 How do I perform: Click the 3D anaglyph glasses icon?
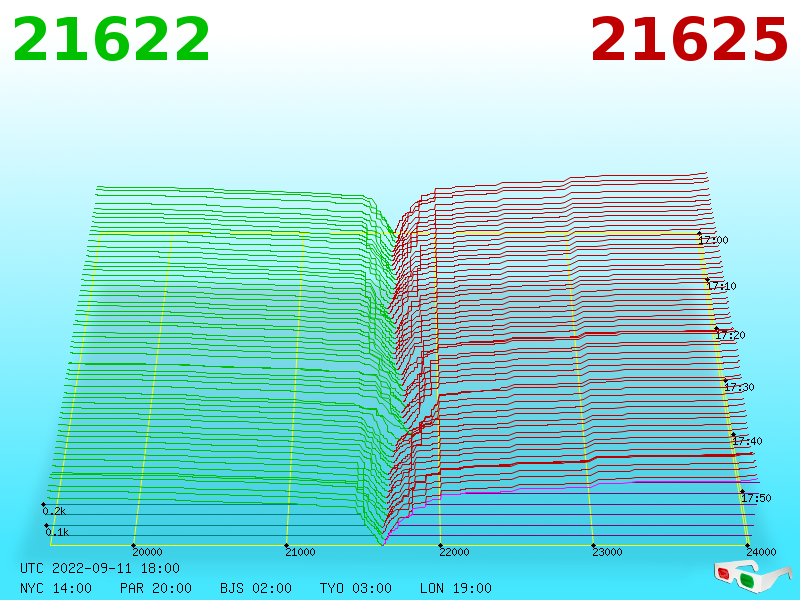pos(752,575)
